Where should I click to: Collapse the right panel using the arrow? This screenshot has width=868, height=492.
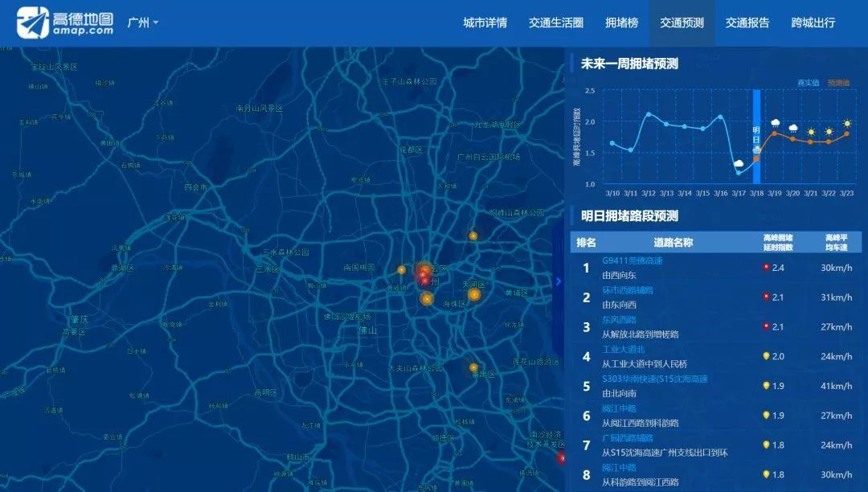pos(559,281)
